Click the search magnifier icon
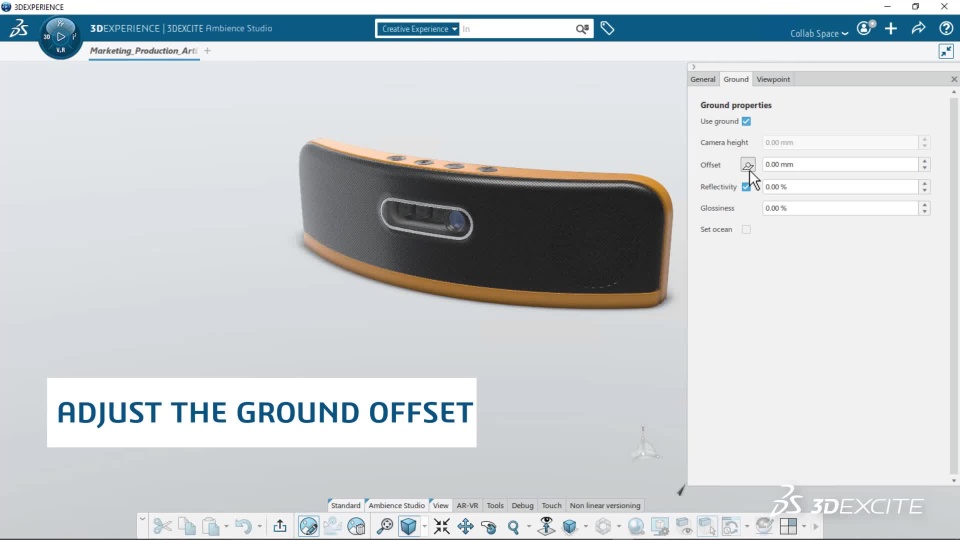This screenshot has height=540, width=960. pyautogui.click(x=582, y=29)
